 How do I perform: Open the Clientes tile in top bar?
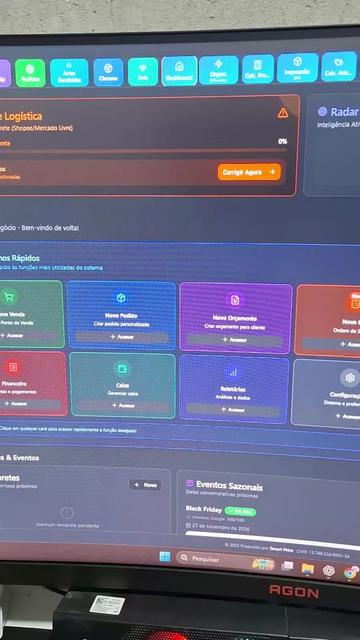[108, 72]
